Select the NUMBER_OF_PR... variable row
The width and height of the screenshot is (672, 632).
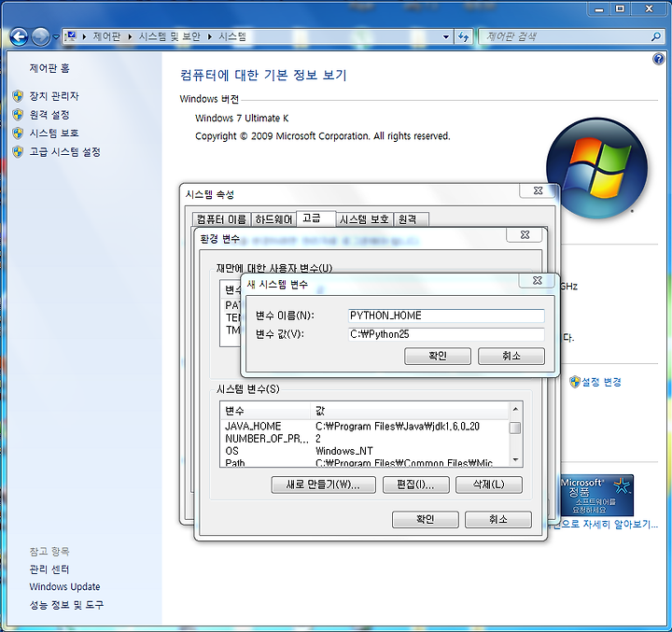click(365, 439)
